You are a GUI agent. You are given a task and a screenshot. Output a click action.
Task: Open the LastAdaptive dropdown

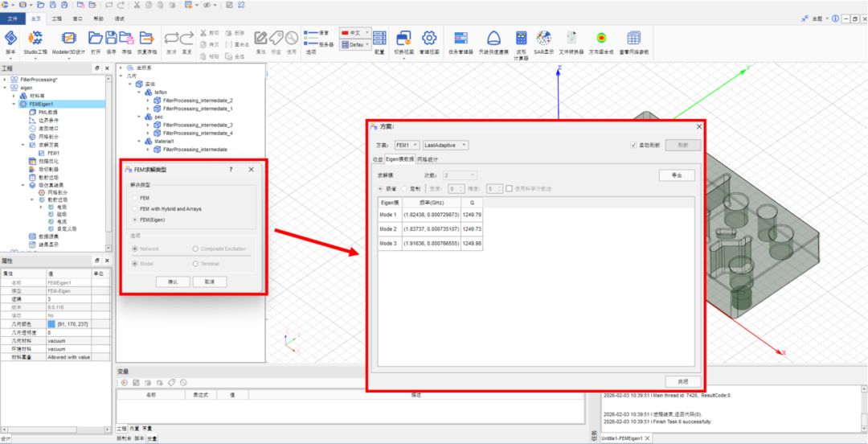[x=446, y=146]
